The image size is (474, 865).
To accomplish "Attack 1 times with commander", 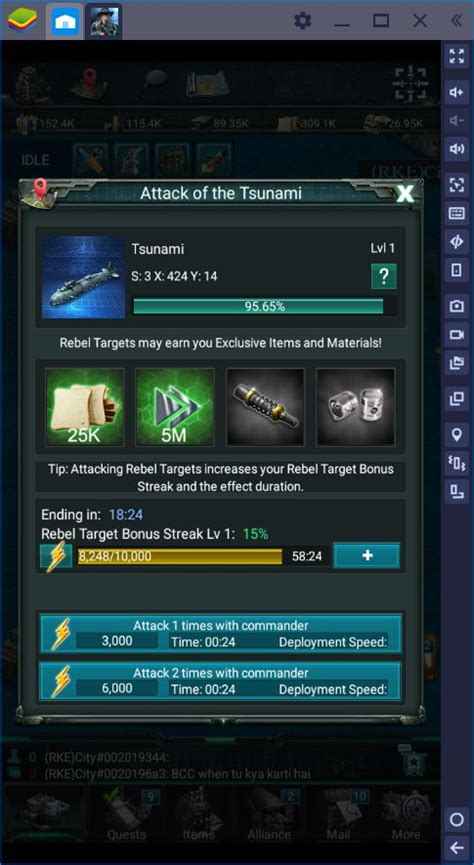I will pos(220,634).
